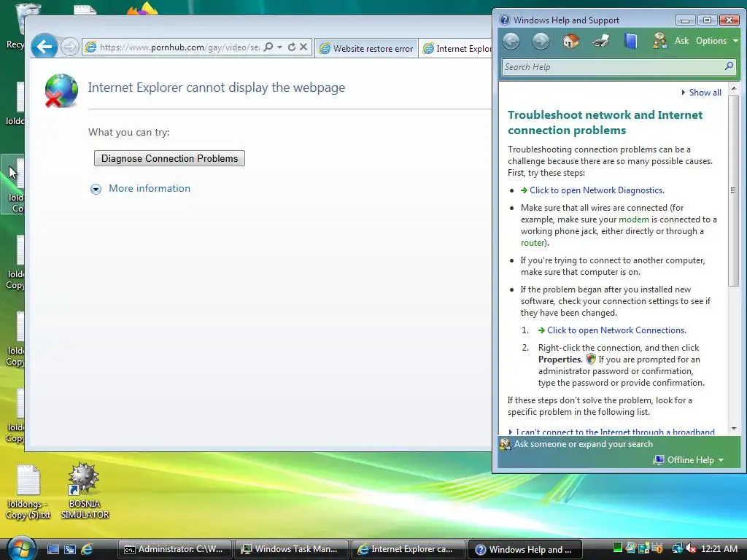Close the Windows Help and Support window
Viewport: 747px width, 560px height.
click(729, 20)
